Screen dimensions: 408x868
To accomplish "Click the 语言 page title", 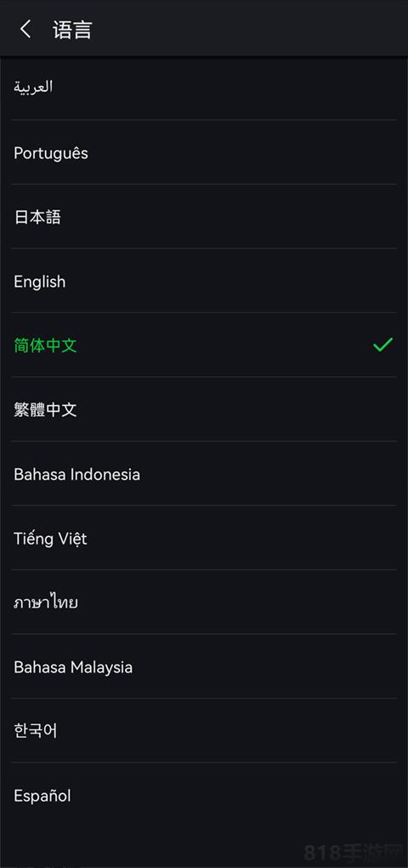I will coord(72,29).
